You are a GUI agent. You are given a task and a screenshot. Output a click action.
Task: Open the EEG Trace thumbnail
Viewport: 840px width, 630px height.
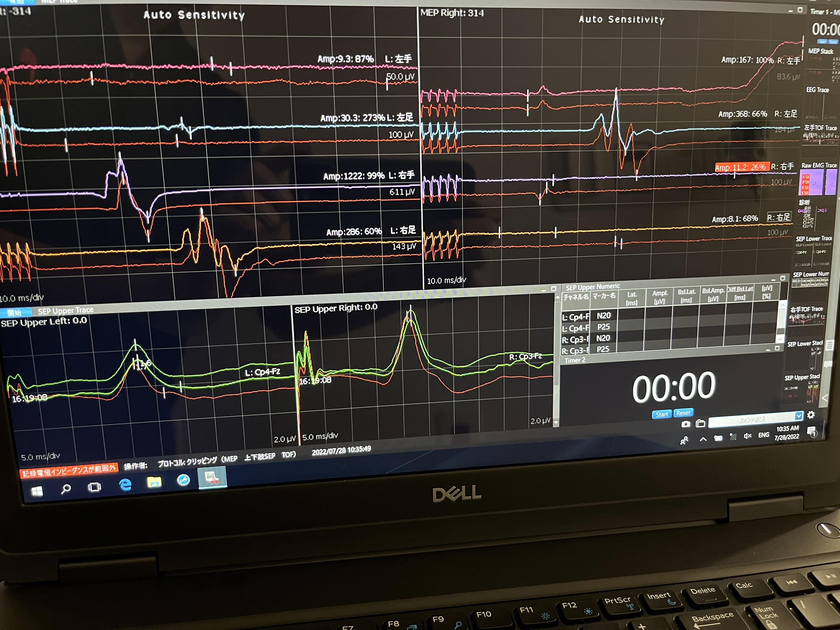click(x=821, y=104)
